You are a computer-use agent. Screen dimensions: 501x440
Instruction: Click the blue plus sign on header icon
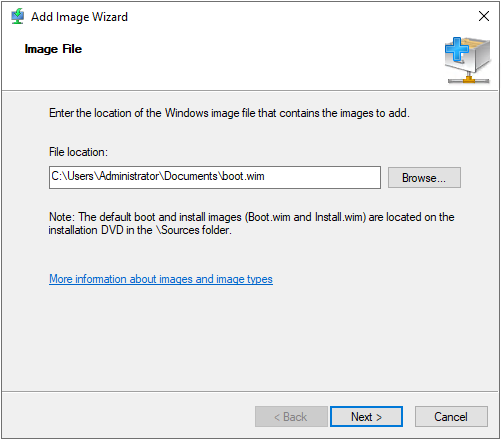(456, 49)
